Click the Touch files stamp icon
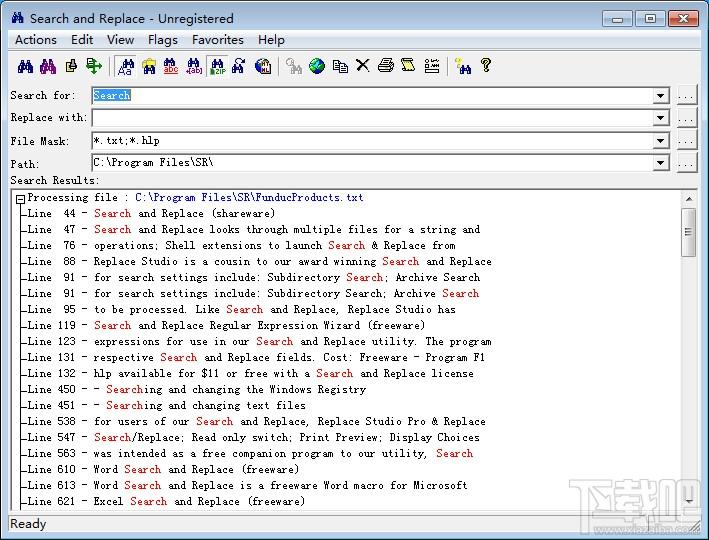 click(x=71, y=66)
